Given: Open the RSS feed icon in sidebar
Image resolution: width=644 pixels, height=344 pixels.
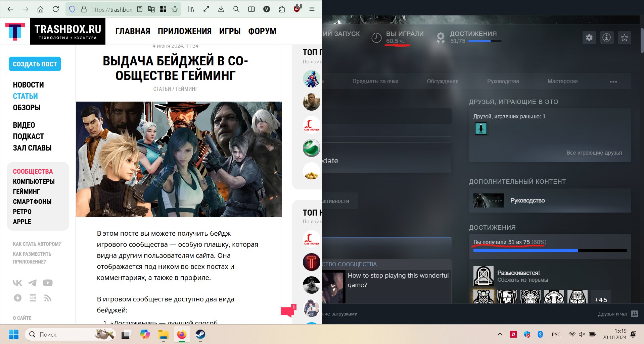Looking at the screenshot, I should click(48, 298).
